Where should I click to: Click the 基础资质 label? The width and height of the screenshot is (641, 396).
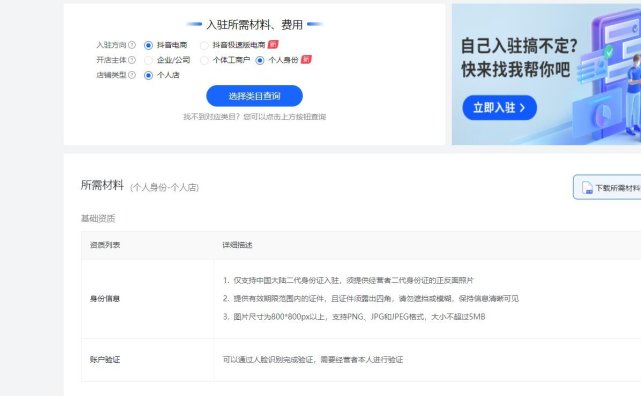[98, 218]
